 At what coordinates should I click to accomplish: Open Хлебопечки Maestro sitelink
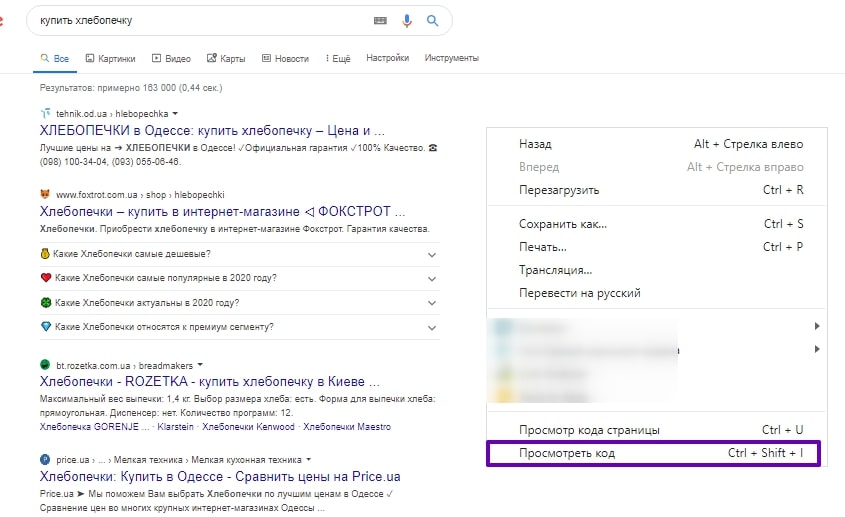347,426
